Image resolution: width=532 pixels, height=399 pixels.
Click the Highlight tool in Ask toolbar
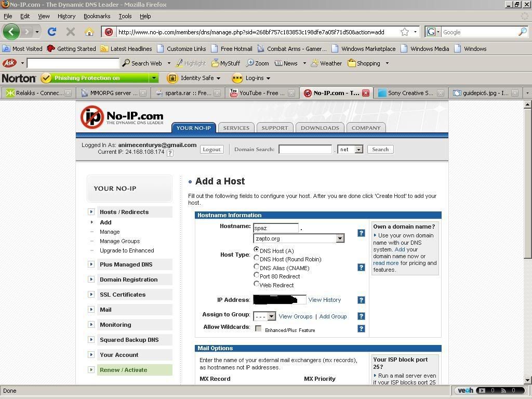coord(191,63)
